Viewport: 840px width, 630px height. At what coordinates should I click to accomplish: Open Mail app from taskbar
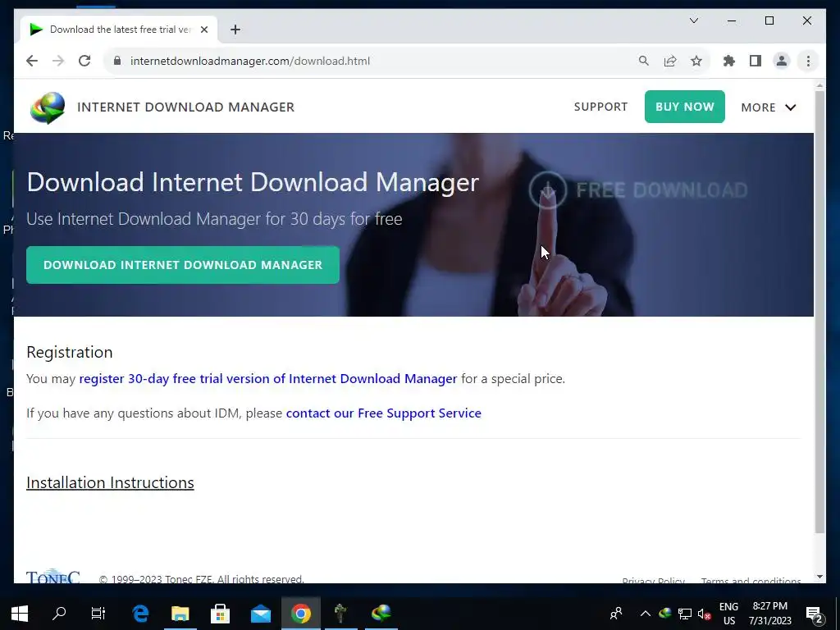coord(260,614)
